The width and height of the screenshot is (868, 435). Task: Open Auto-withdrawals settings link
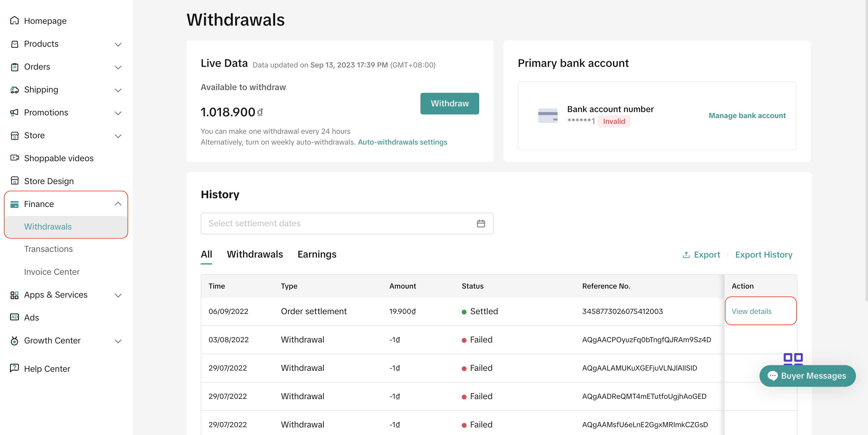pyautogui.click(x=402, y=142)
